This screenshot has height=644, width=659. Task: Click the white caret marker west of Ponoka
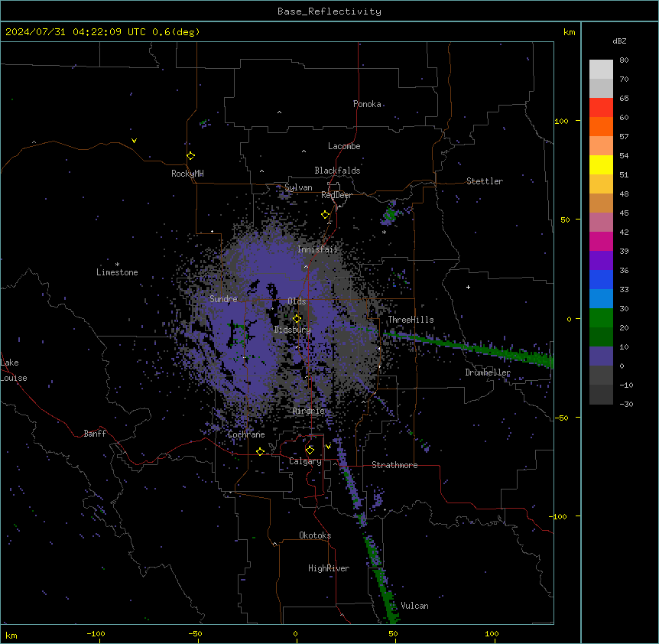(280, 112)
